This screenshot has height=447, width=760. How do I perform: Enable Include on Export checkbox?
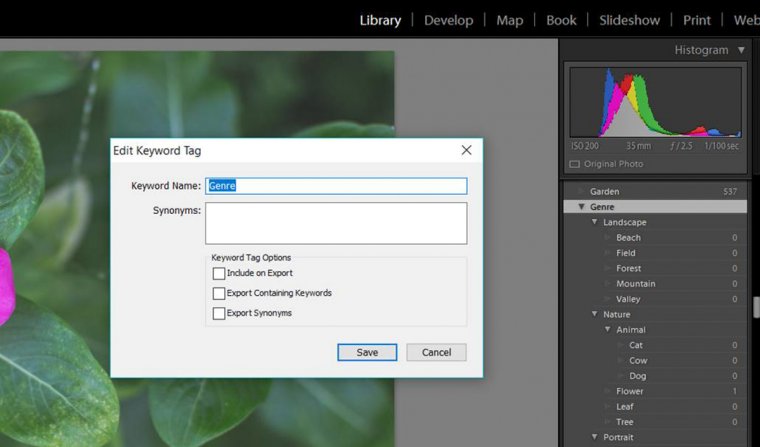[x=219, y=273]
